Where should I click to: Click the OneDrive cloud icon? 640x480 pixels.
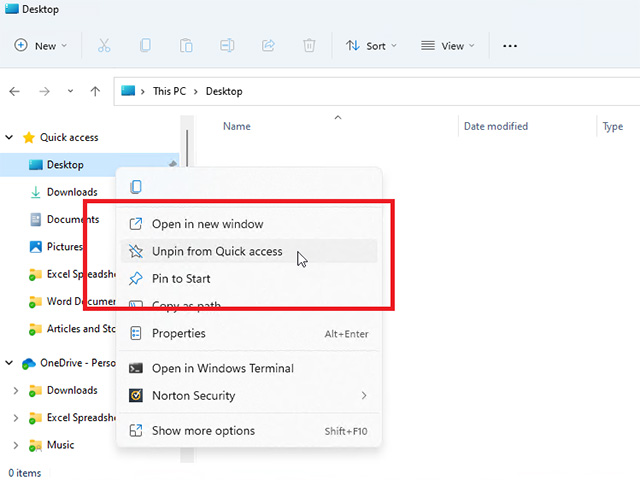pos(28,363)
